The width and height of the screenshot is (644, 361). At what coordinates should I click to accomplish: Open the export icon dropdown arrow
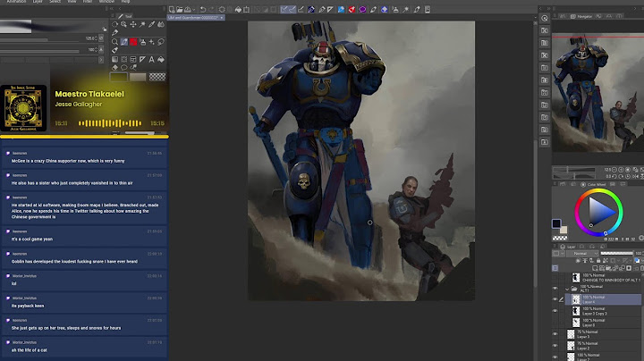tap(194, 10)
